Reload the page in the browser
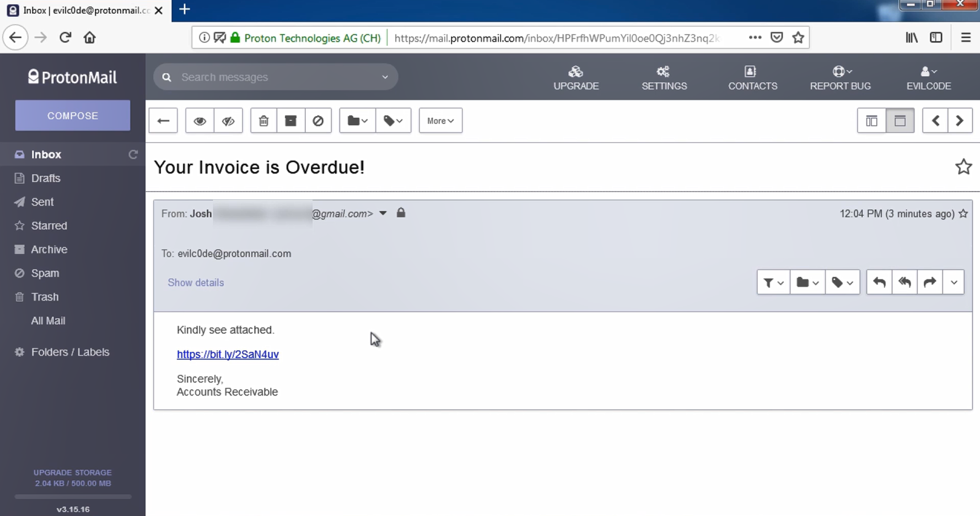The width and height of the screenshot is (980, 516). click(65, 37)
